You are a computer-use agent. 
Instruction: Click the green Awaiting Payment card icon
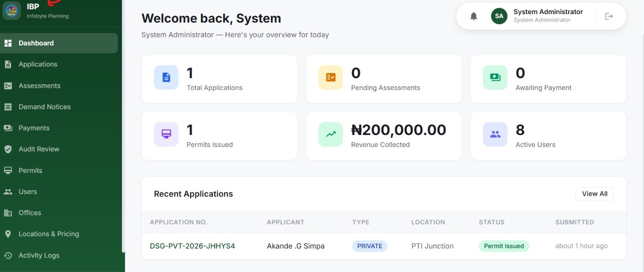click(495, 77)
